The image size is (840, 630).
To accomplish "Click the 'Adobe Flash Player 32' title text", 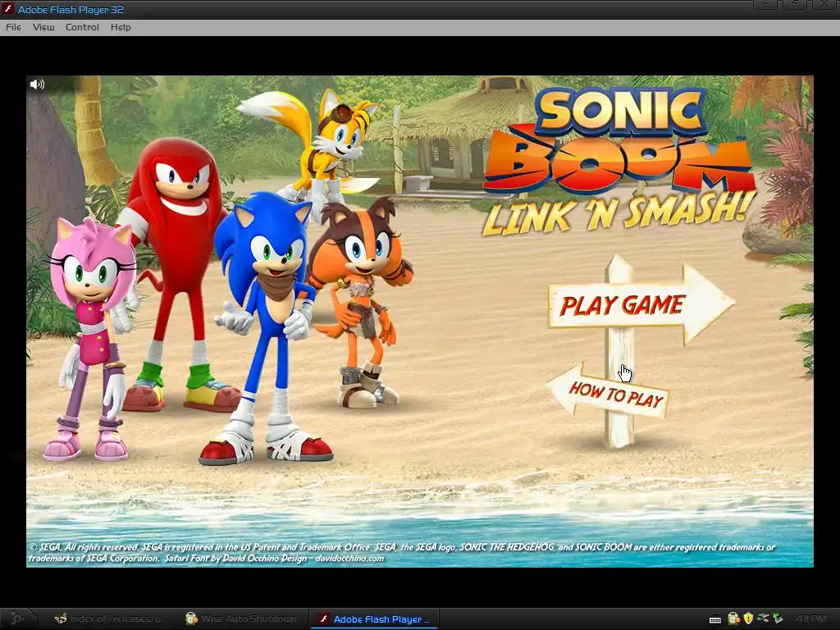I will (71, 9).
